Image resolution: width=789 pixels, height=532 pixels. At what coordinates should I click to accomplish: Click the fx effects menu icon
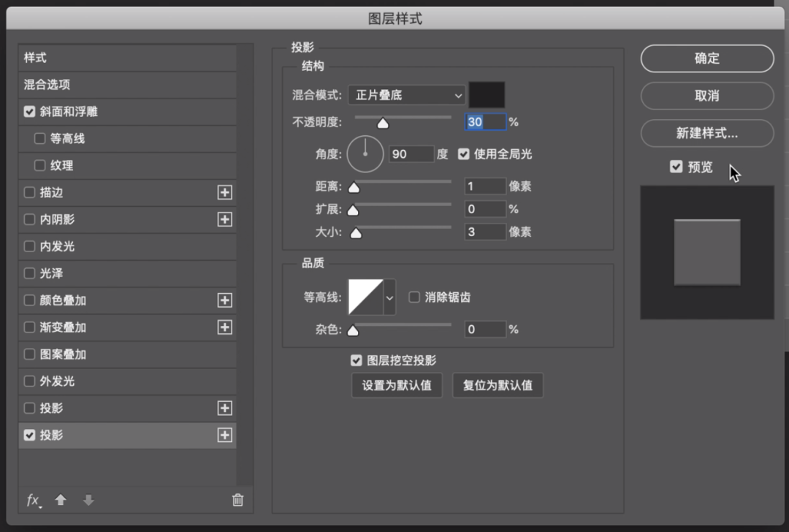pyautogui.click(x=34, y=501)
